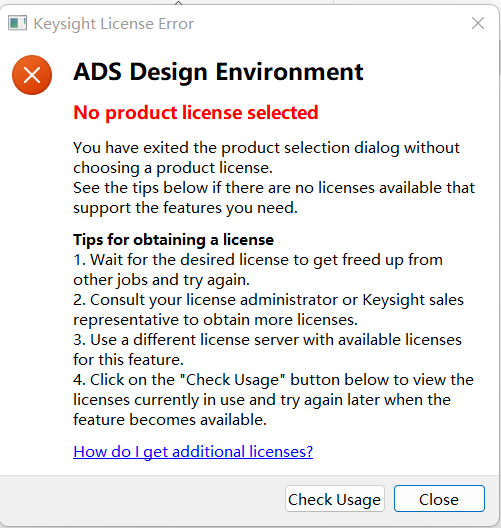Open the Check Usage license viewer
The height and width of the screenshot is (528, 501).
pyautogui.click(x=335, y=499)
